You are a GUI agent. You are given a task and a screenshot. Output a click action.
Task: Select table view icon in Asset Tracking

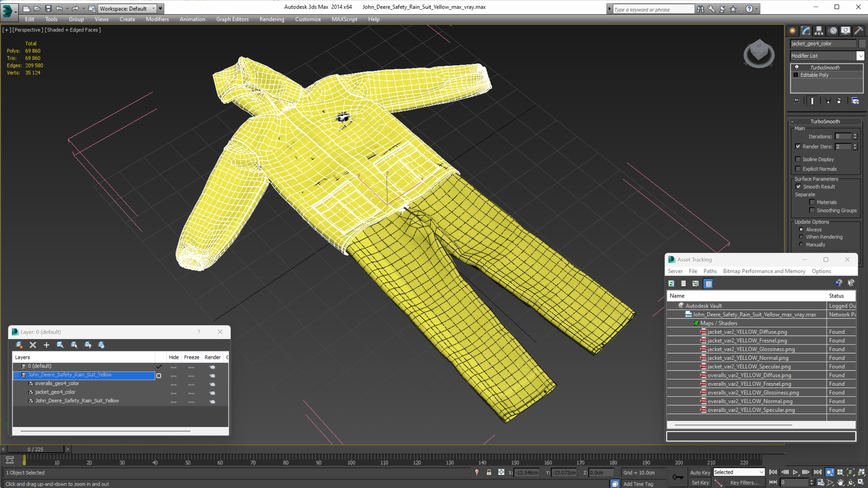709,284
